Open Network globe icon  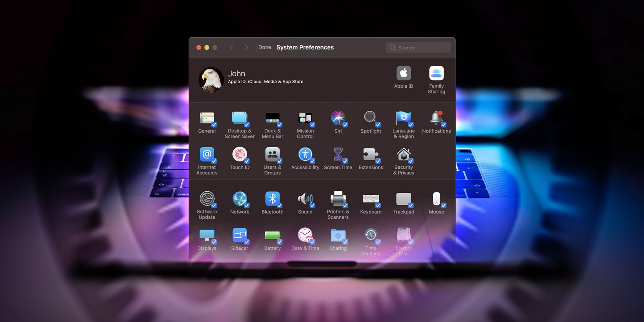pyautogui.click(x=240, y=199)
